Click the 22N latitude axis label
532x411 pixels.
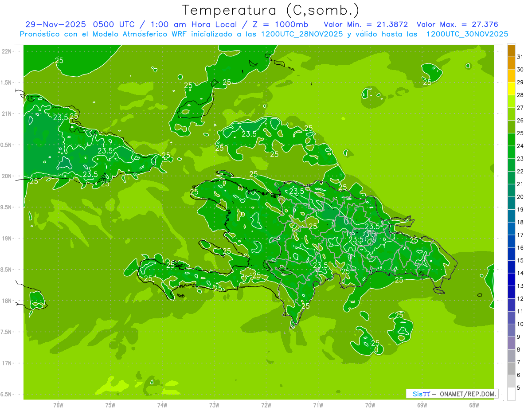pyautogui.click(x=7, y=51)
